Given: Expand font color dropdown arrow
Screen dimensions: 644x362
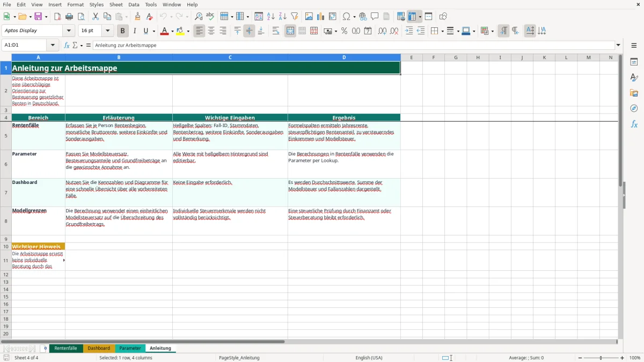Looking at the screenshot, I should pos(172,31).
